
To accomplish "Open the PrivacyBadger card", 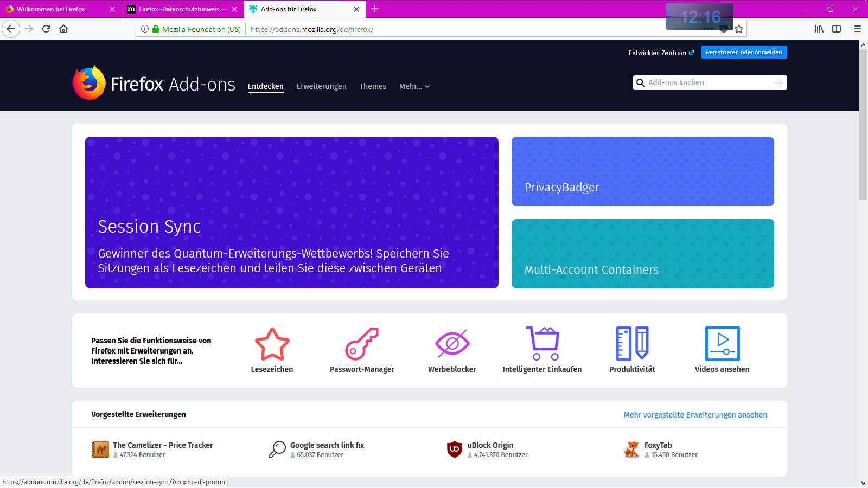I will [x=643, y=171].
